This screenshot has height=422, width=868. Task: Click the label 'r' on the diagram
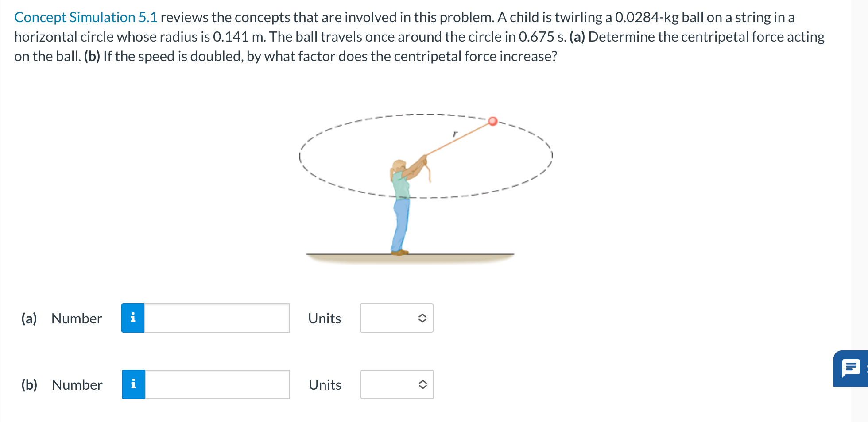[x=454, y=133]
